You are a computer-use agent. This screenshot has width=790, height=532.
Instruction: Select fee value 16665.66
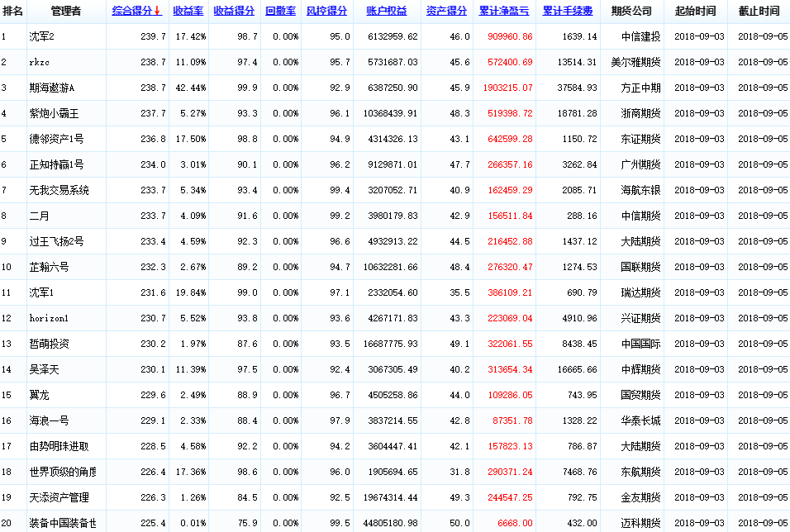(x=578, y=370)
